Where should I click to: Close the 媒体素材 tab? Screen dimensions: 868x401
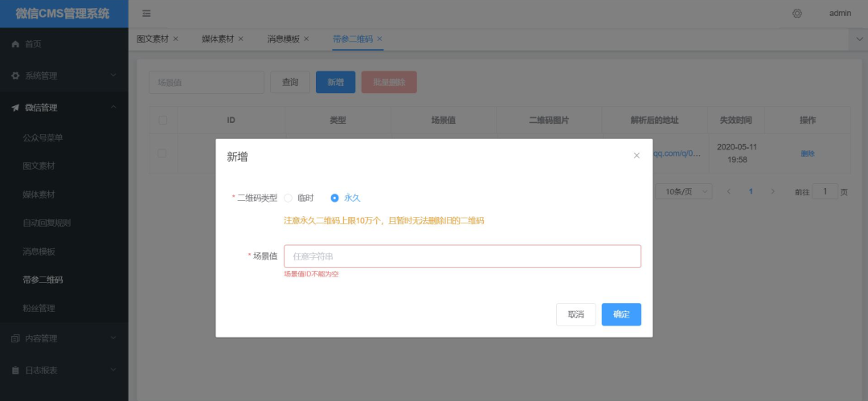[241, 39]
